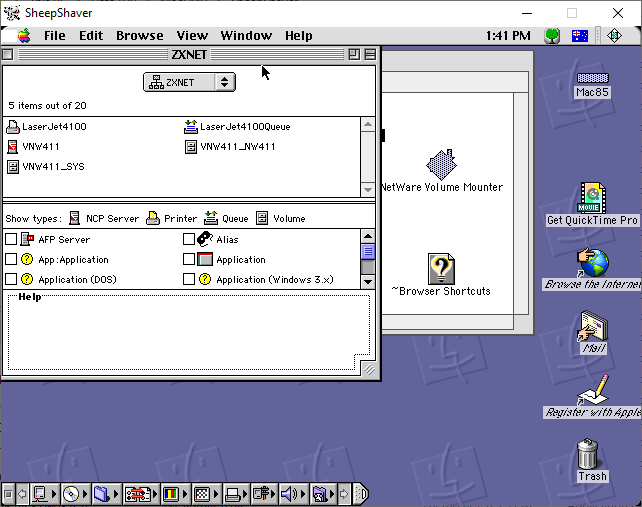Click the Control Strip close box
This screenshot has width=642, height=507.
point(8,494)
